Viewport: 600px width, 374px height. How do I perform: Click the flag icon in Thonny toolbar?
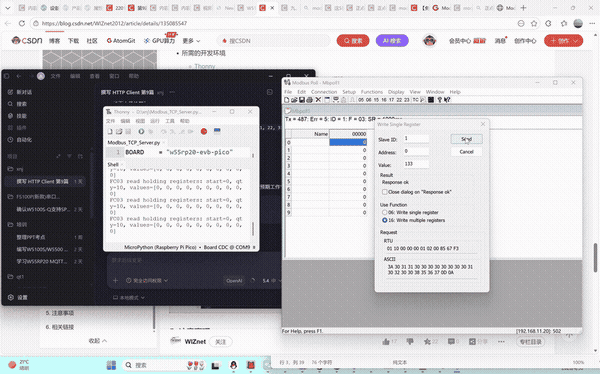click(x=217, y=131)
